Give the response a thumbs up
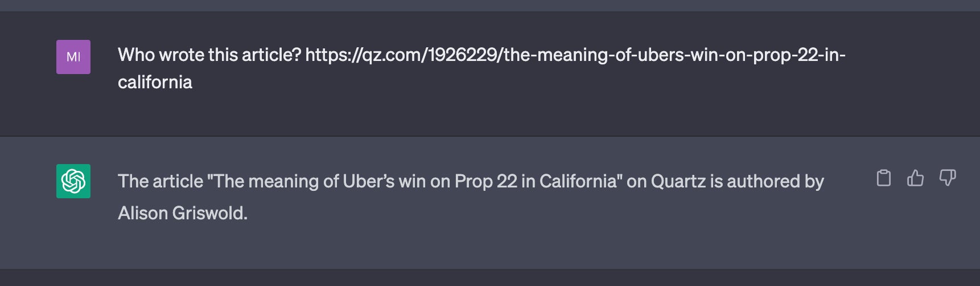The image size is (980, 286). (915, 178)
